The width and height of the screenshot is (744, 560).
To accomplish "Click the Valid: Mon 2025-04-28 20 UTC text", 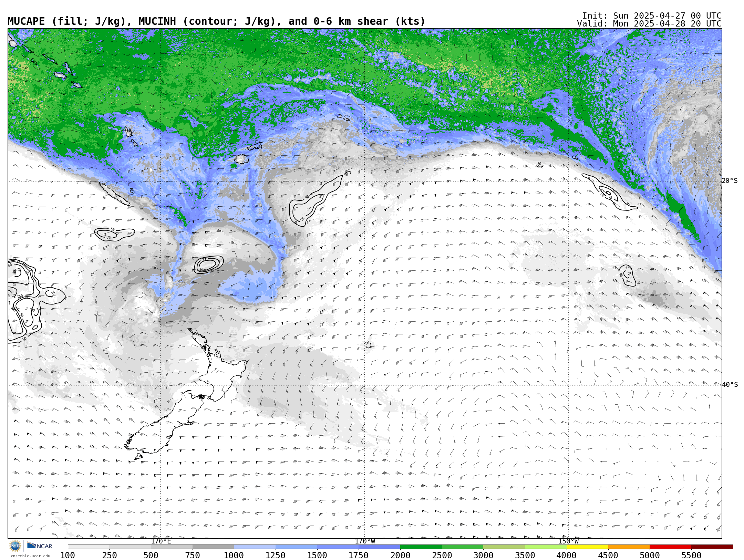I will 649,24.
